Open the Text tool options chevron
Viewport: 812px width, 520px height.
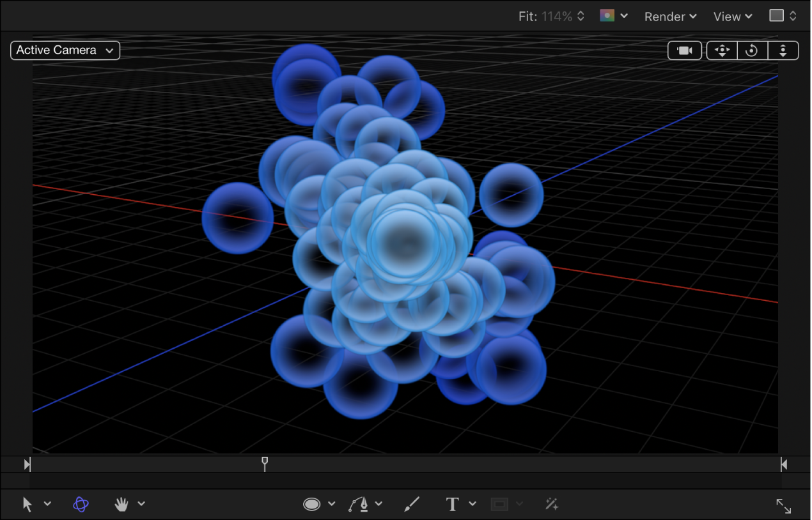pos(472,504)
